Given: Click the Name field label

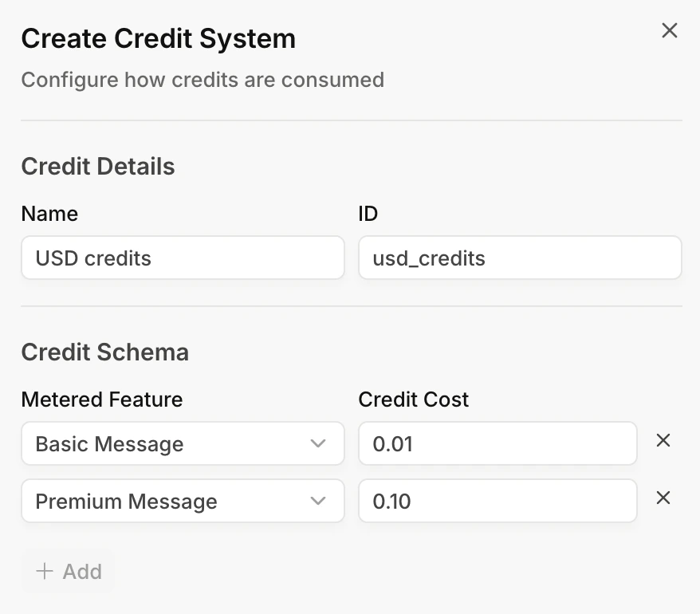Looking at the screenshot, I should pyautogui.click(x=49, y=214).
